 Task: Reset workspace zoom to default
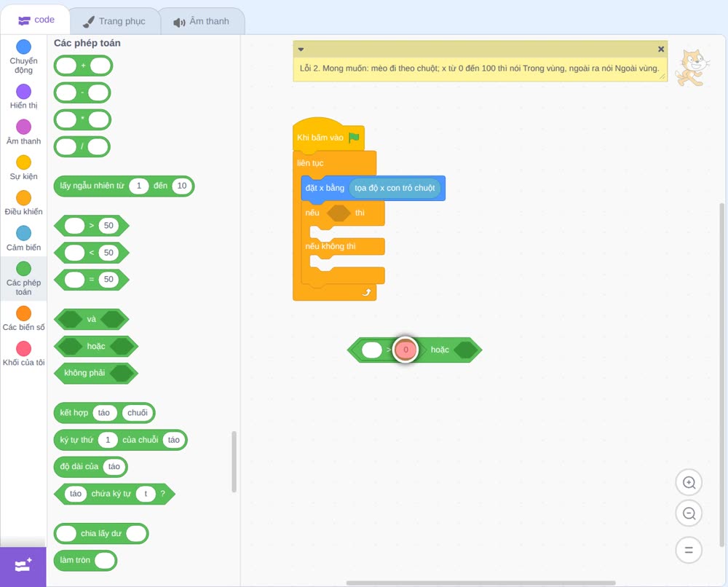(689, 550)
